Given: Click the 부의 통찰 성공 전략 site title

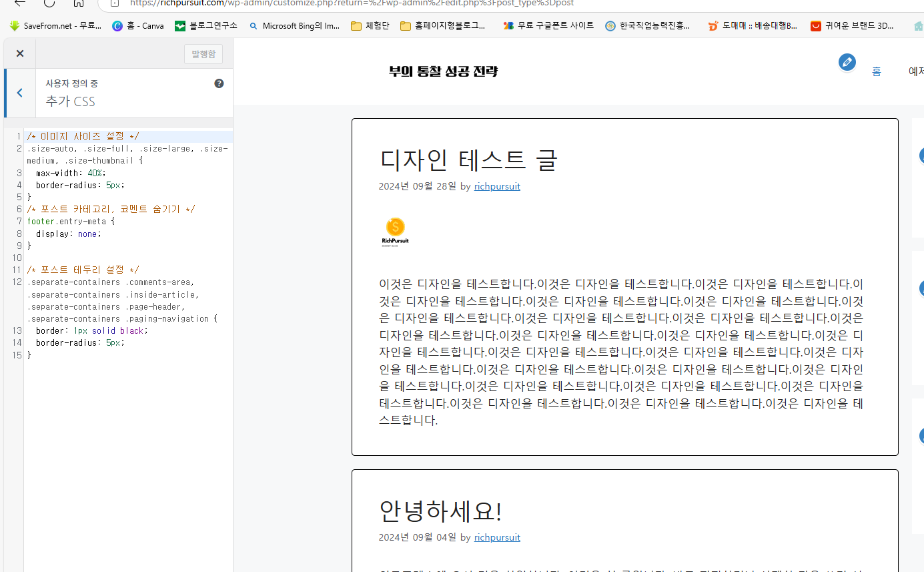Looking at the screenshot, I should pyautogui.click(x=444, y=71).
